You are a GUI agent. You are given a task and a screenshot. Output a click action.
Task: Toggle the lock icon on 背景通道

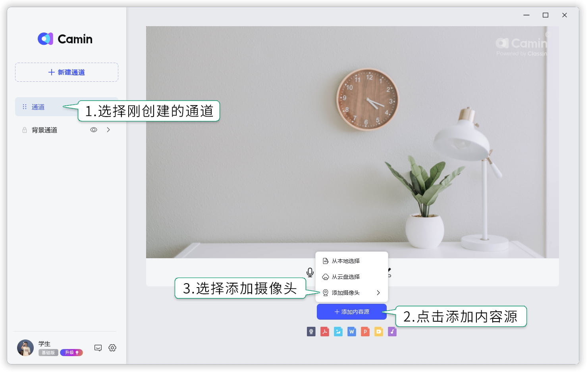(x=25, y=130)
